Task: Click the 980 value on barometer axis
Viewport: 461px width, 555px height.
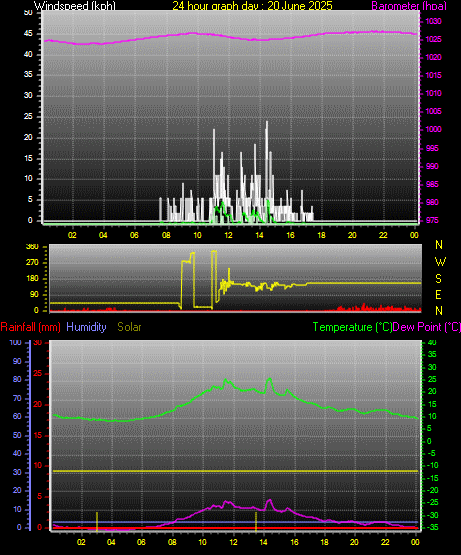Action: coord(432,202)
